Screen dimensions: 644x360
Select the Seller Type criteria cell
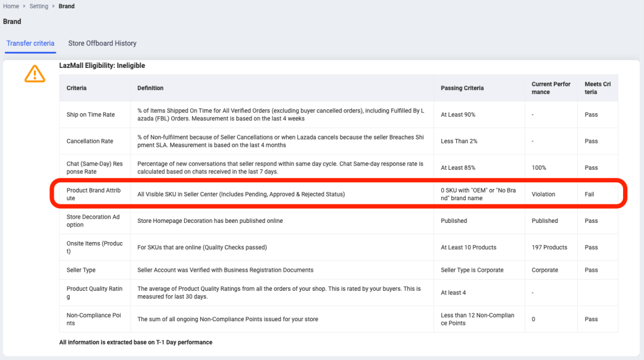81,270
